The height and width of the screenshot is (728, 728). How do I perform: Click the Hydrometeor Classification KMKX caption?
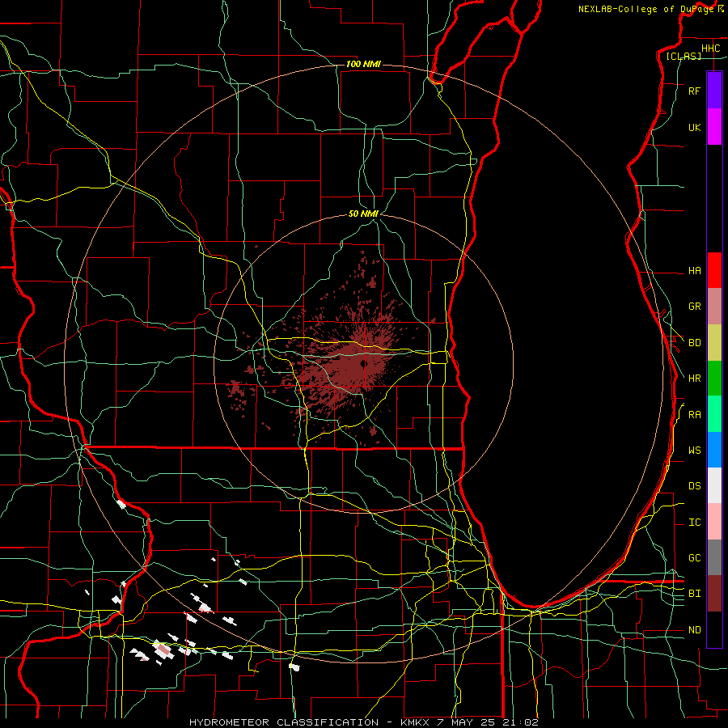tap(363, 722)
